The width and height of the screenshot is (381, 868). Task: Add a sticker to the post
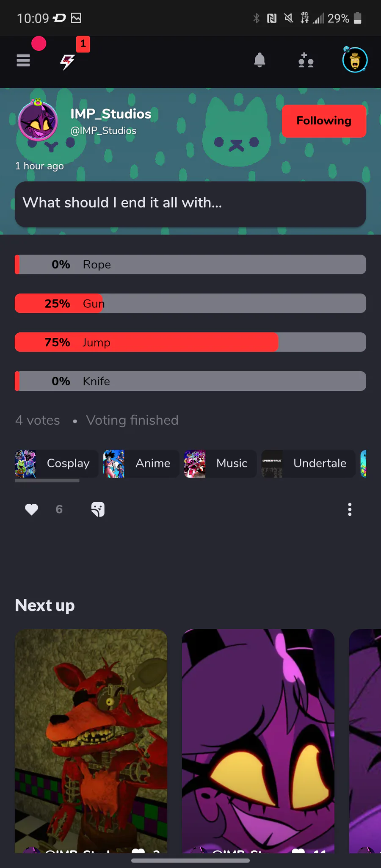tap(98, 509)
